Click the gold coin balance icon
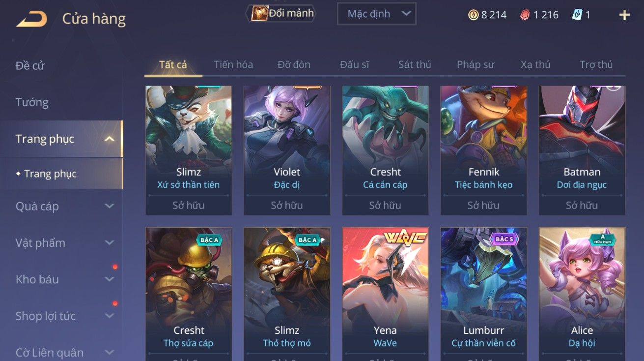This screenshot has height=361, width=644. click(473, 15)
